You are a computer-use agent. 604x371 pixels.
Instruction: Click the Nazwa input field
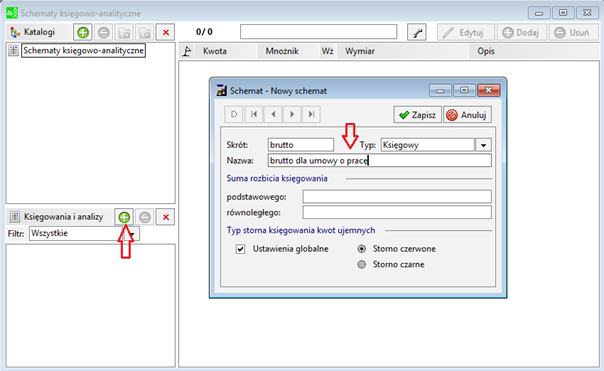pyautogui.click(x=379, y=160)
